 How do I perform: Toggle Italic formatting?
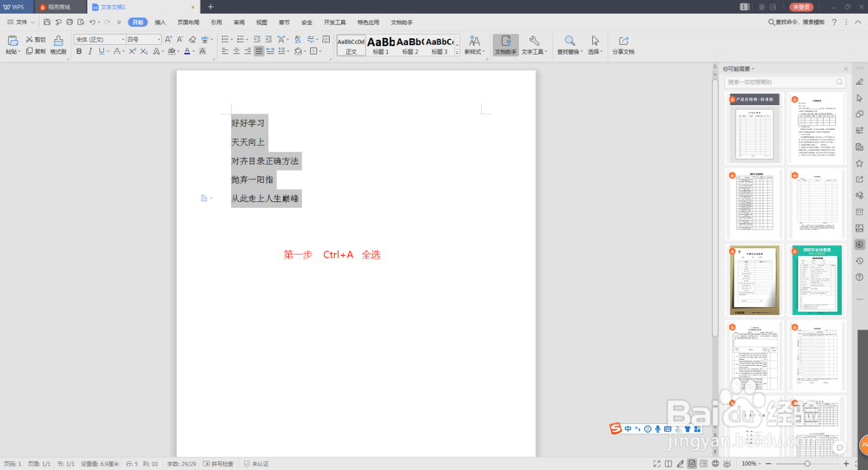(89, 51)
